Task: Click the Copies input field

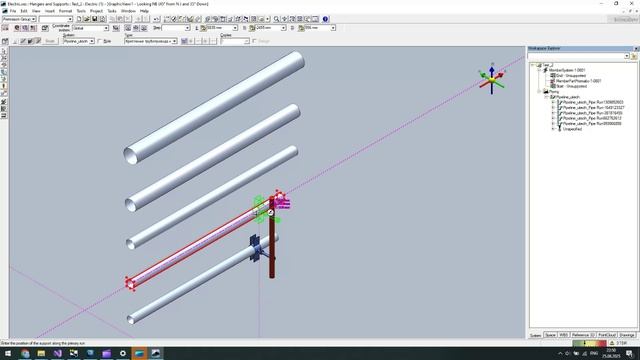Action: coord(235,41)
